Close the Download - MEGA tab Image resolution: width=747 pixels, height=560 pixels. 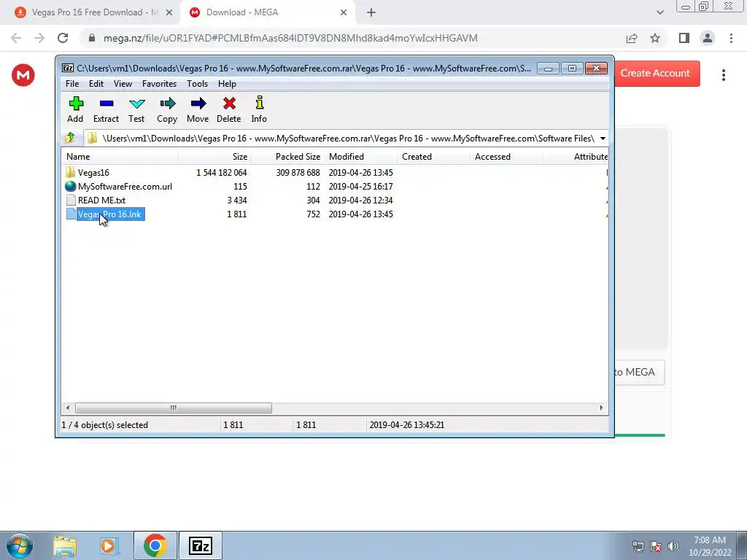(x=344, y=12)
